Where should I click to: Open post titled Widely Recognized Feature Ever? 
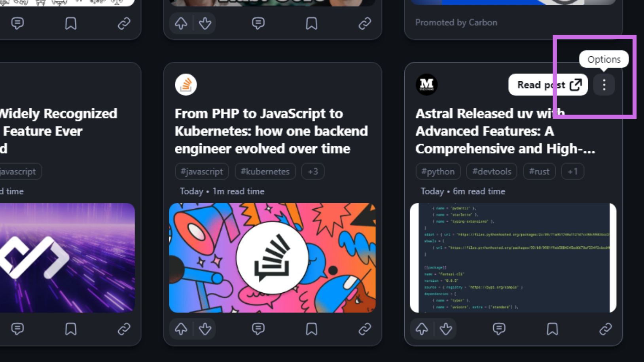(59, 131)
